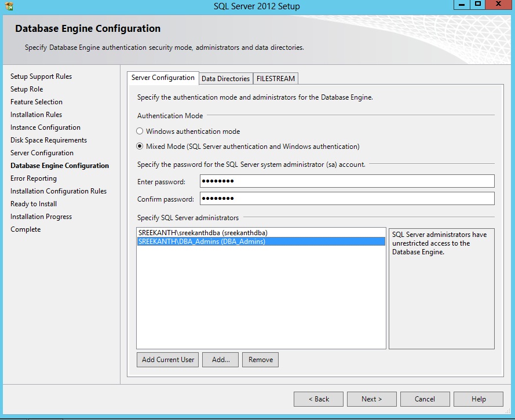Click the SQL Server Setup title bar icon
515x420 pixels.
[x=8, y=6]
